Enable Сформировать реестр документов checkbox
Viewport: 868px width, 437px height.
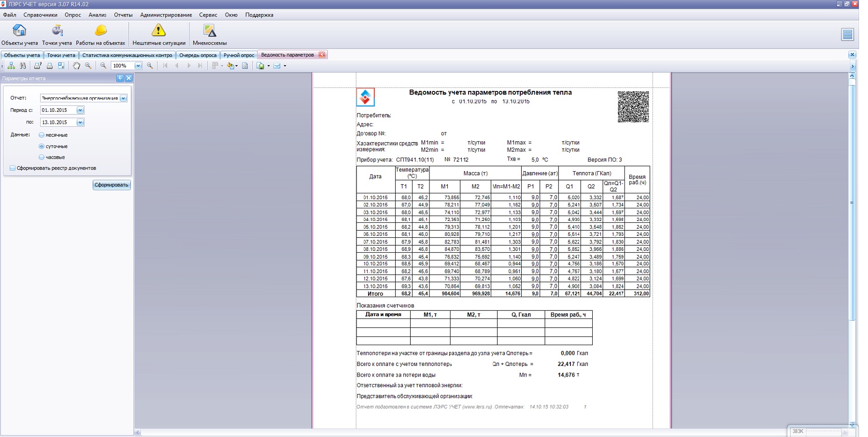13,168
